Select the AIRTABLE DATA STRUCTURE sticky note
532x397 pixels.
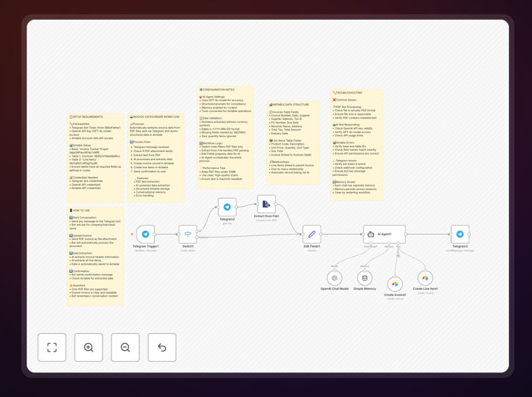point(293,143)
